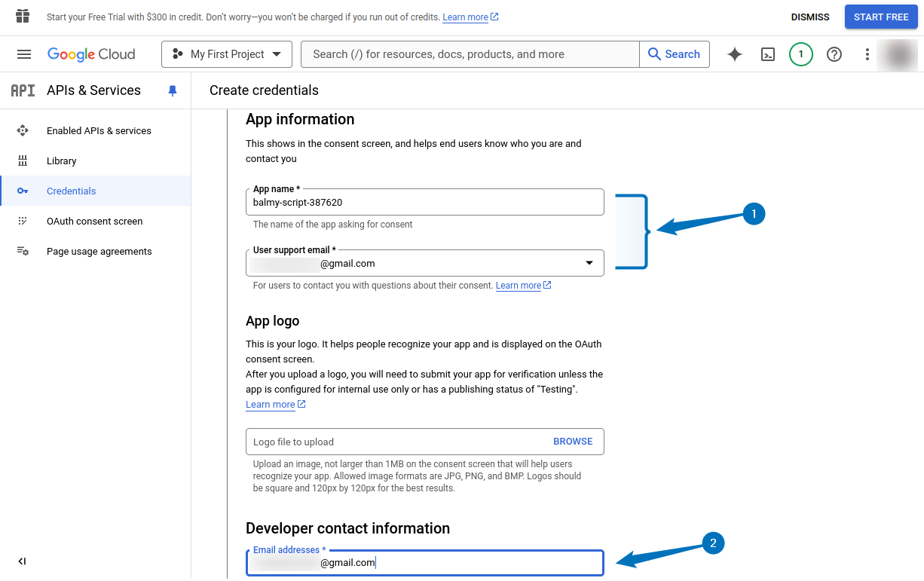Open Learn more link under support email

pos(519,285)
